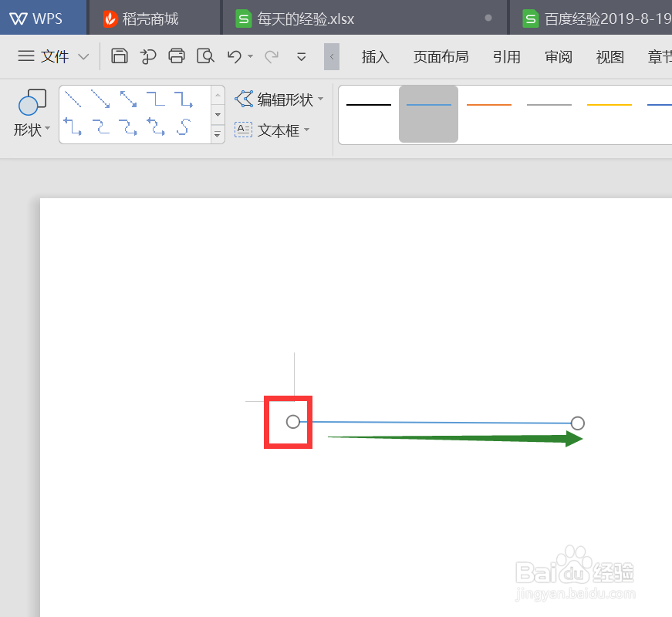Apply the black line style
This screenshot has height=617, width=672.
pyautogui.click(x=369, y=105)
